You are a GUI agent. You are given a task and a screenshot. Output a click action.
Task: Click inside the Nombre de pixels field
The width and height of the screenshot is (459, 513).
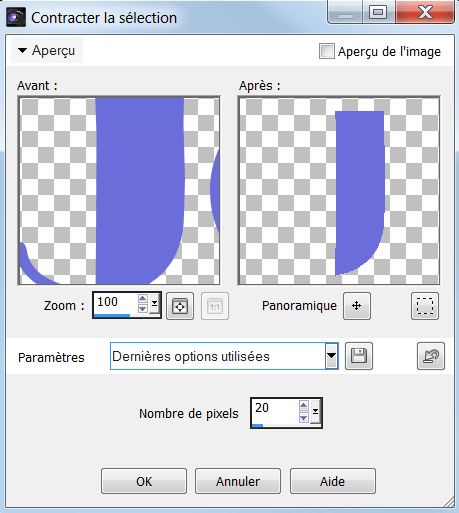275,411
